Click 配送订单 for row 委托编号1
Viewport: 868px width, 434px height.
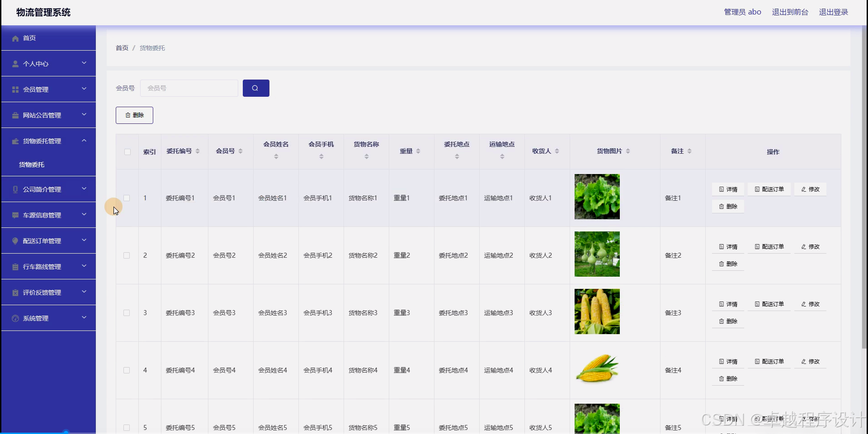pos(769,189)
